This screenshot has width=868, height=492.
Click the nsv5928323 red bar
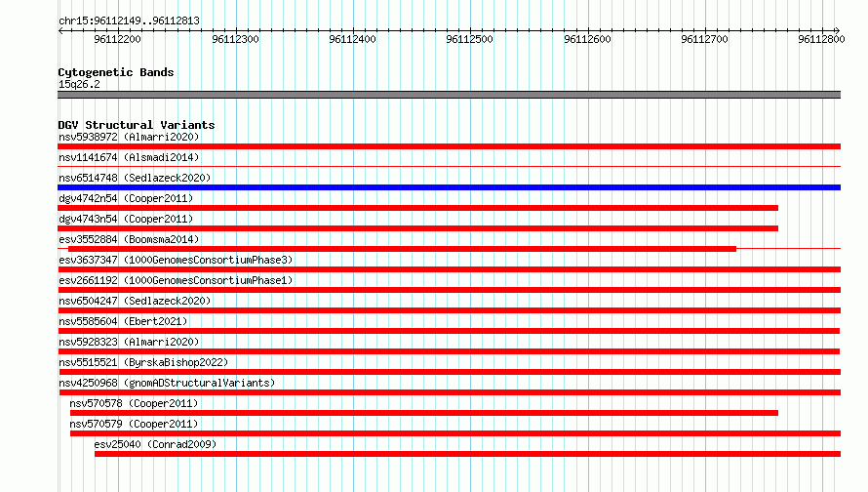(x=449, y=351)
